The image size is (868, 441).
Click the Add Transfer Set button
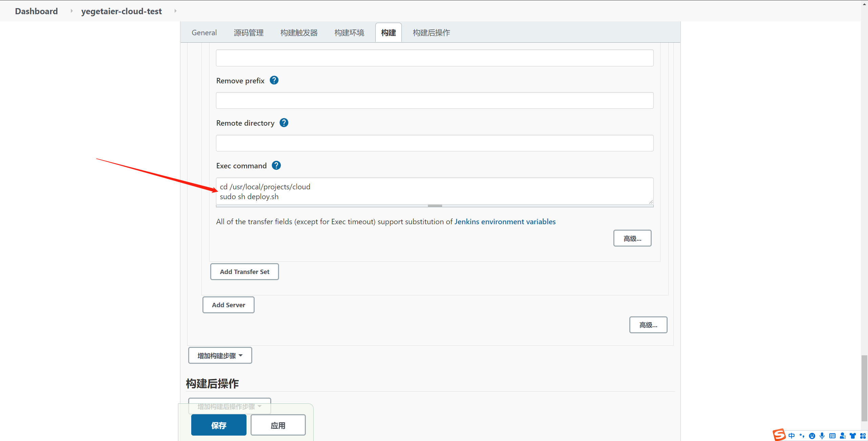pos(244,272)
